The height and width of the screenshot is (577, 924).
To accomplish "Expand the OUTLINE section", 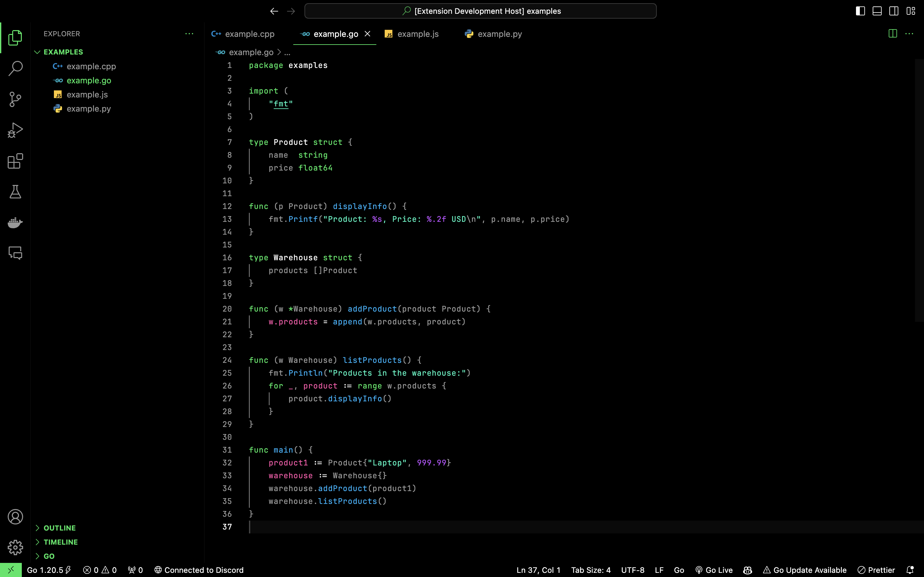I will pos(60,528).
